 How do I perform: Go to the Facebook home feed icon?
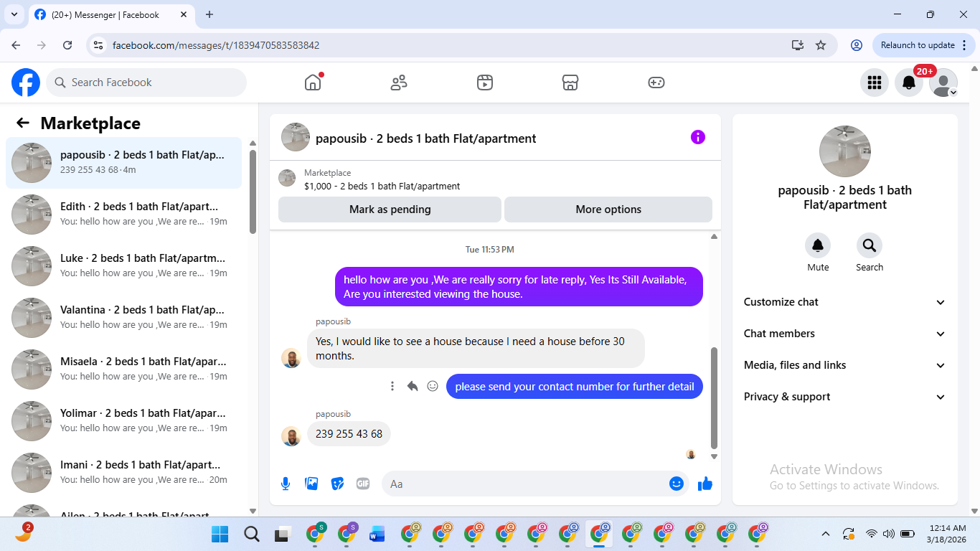[313, 83]
